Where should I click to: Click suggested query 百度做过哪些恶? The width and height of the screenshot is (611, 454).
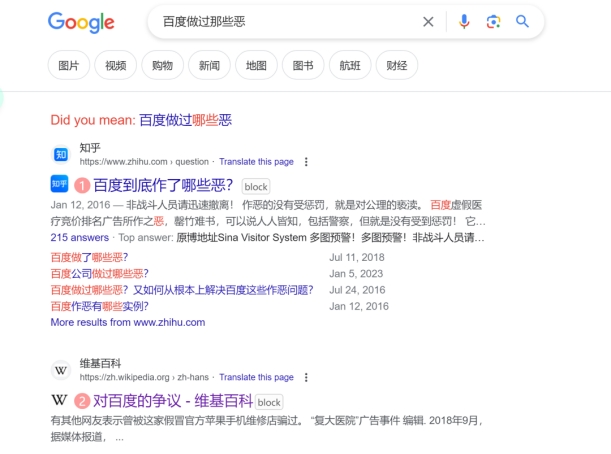tap(185, 120)
